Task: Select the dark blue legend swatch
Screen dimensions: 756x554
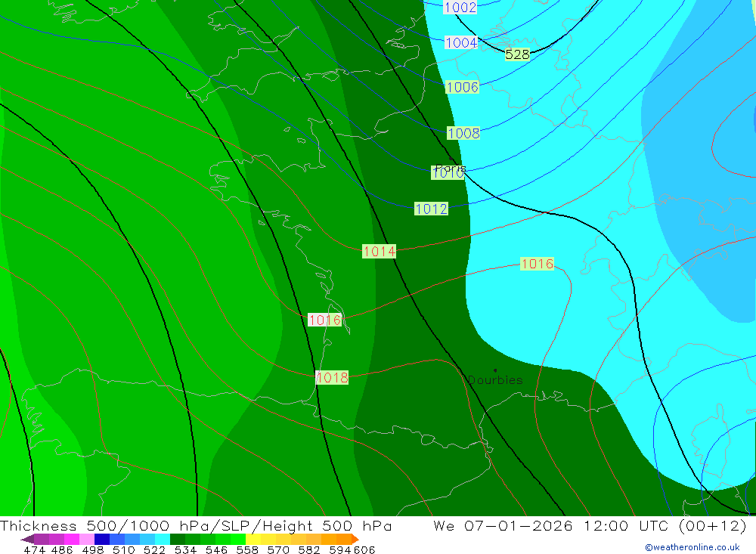Action: (102, 539)
